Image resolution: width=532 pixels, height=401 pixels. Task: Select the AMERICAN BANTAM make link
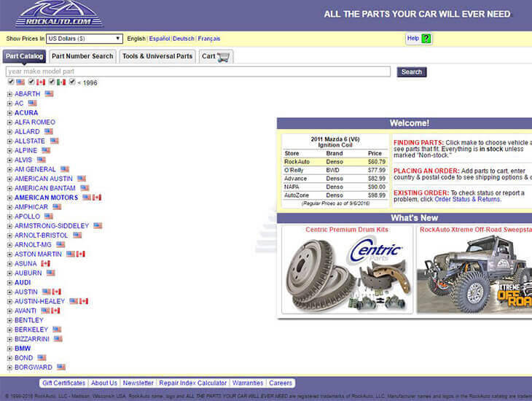pyautogui.click(x=45, y=188)
